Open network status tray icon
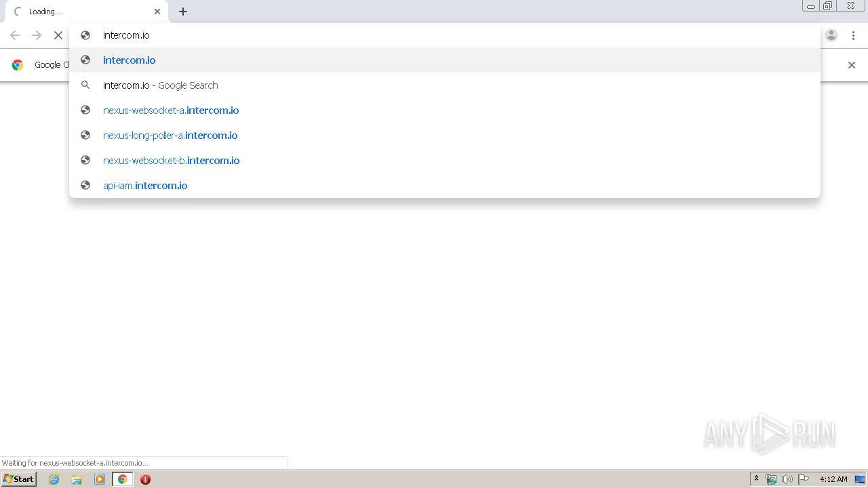868x488 pixels. pos(770,479)
